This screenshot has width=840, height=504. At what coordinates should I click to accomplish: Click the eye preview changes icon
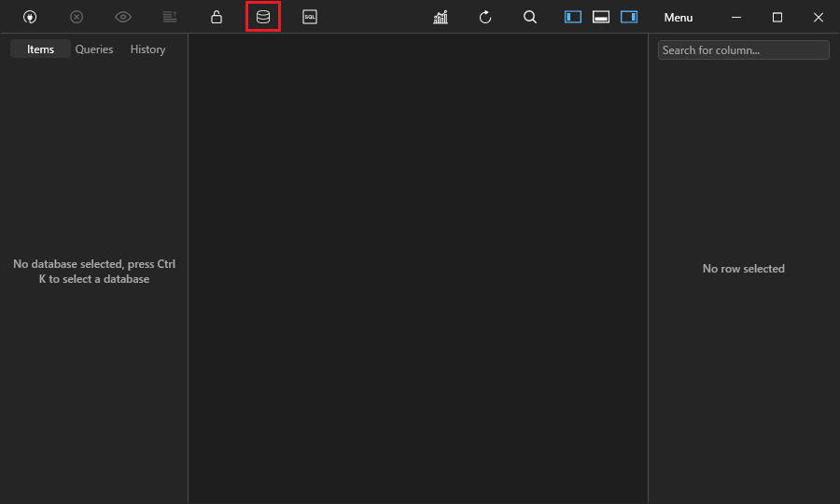point(123,17)
